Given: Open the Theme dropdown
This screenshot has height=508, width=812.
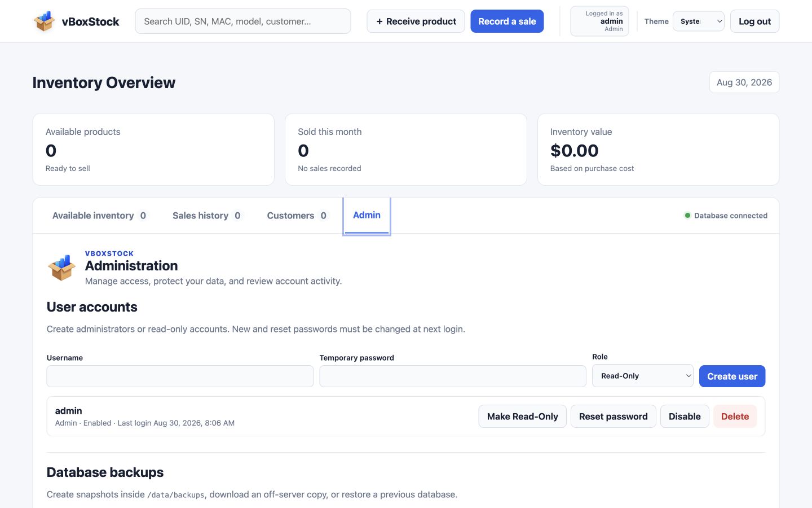Looking at the screenshot, I should tap(698, 21).
